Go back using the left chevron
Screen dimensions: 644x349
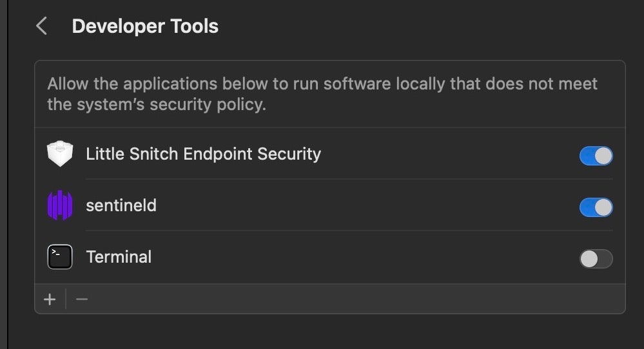coord(42,26)
